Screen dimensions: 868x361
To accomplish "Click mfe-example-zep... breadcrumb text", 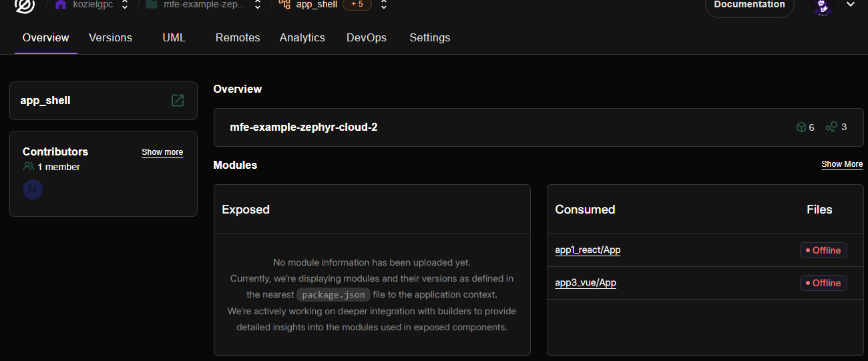I will (x=204, y=4).
